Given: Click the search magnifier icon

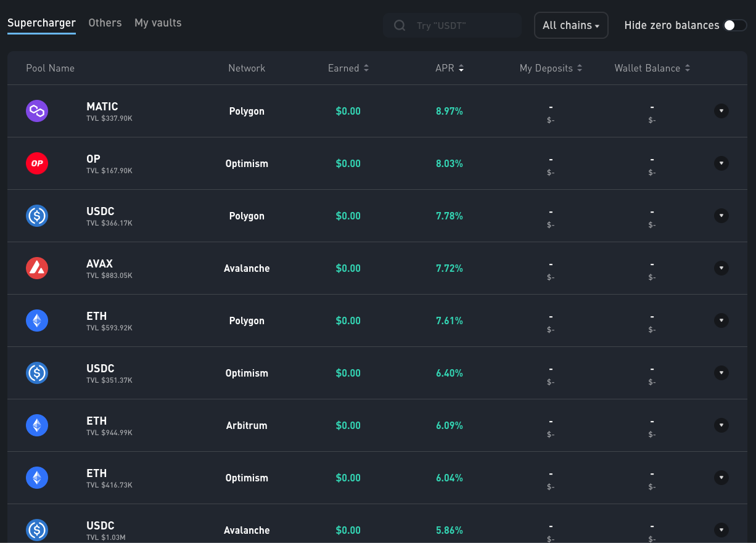Looking at the screenshot, I should click(400, 25).
